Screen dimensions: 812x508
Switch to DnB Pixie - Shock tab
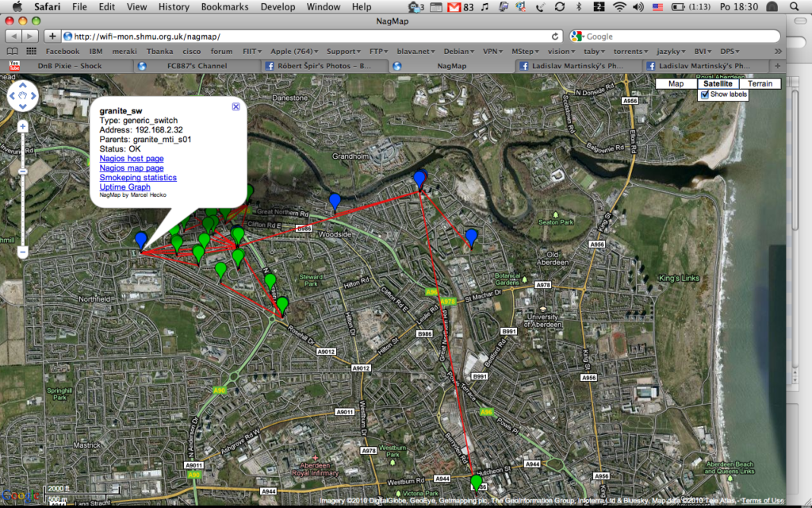68,66
